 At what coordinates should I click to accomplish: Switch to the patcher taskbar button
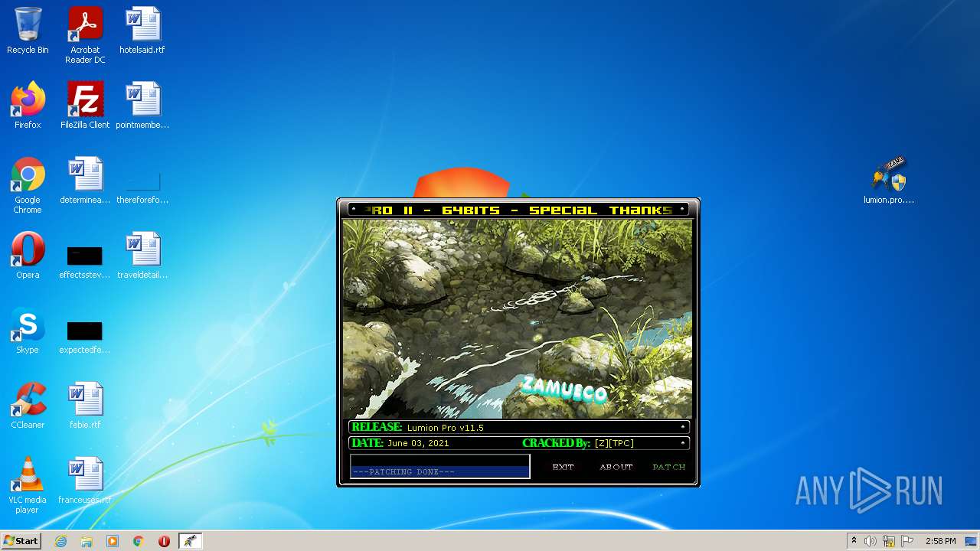pos(190,541)
